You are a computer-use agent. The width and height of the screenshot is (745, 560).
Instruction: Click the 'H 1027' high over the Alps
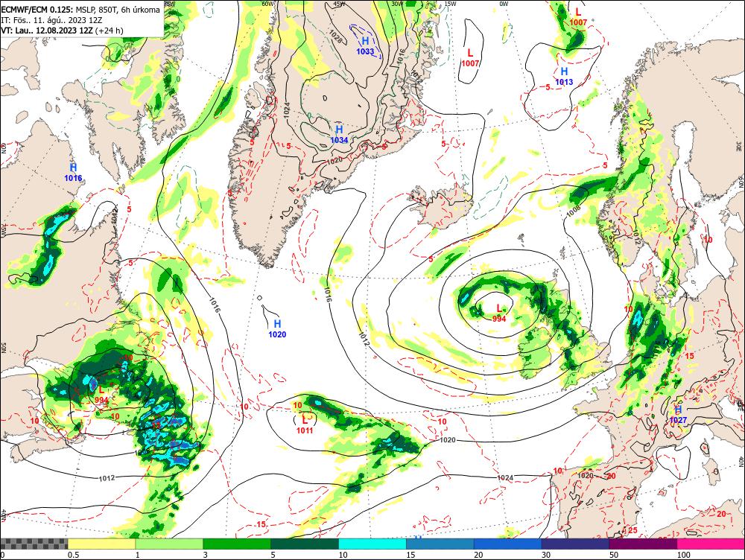click(x=679, y=414)
